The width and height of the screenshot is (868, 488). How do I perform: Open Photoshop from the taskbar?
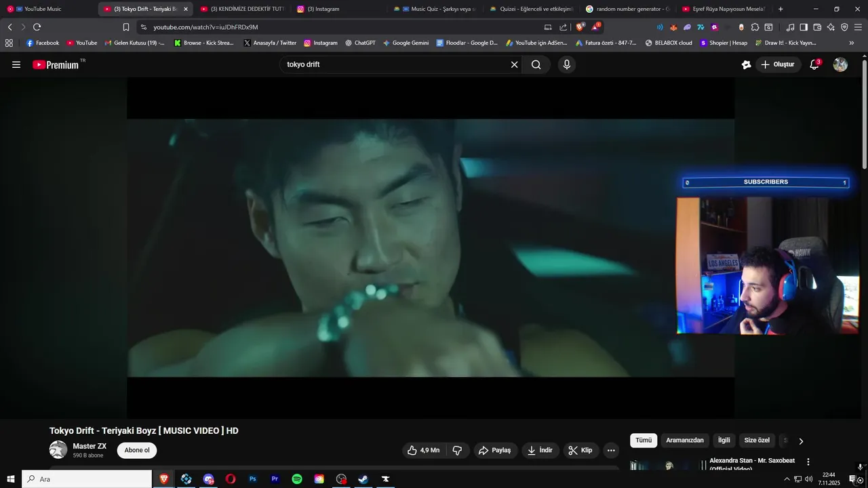pos(253,479)
